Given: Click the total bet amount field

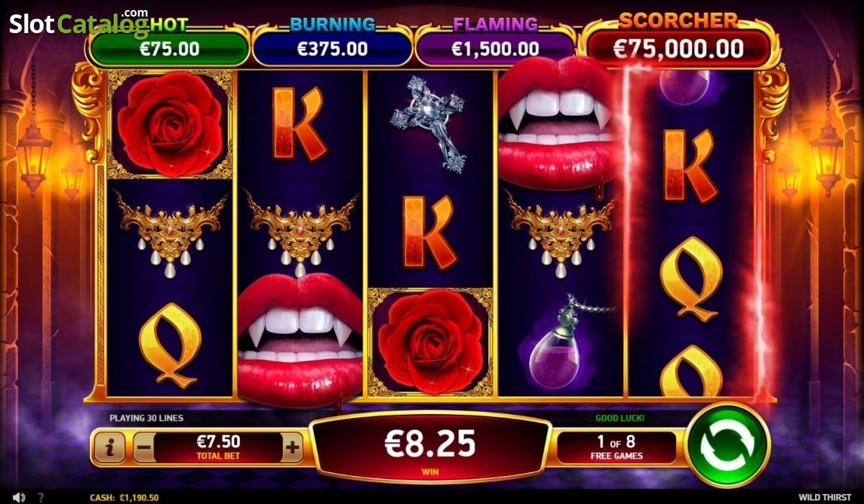Looking at the screenshot, I should (x=218, y=448).
